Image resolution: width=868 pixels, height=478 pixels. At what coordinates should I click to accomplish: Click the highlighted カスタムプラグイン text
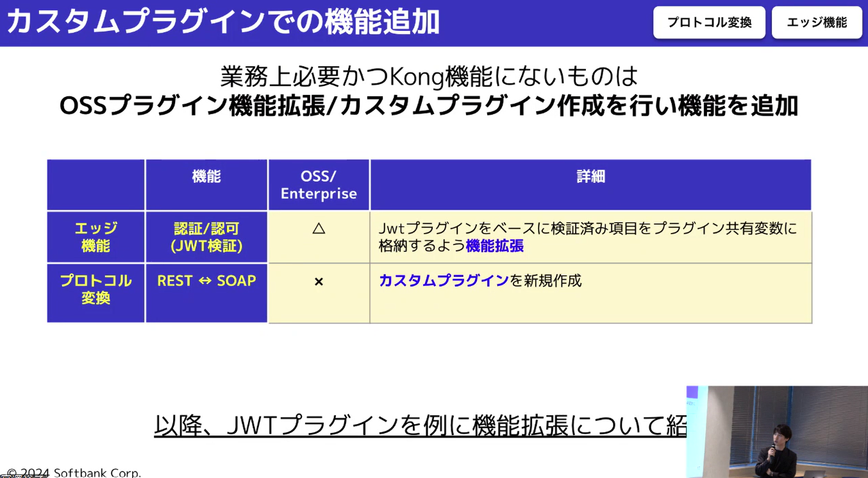click(444, 280)
